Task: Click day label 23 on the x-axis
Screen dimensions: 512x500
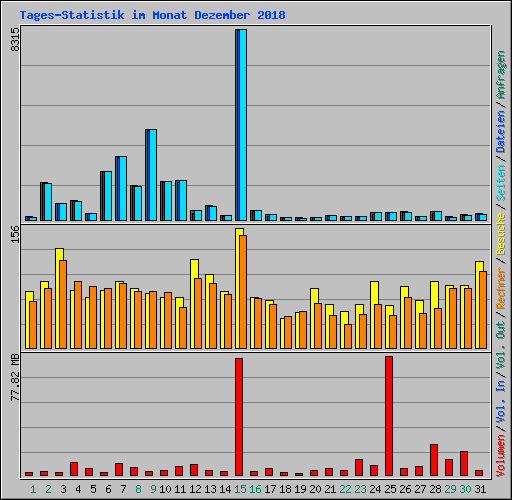Action: point(360,489)
